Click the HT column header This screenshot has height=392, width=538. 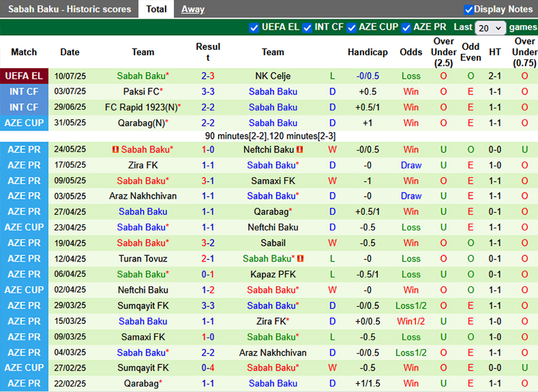point(495,52)
